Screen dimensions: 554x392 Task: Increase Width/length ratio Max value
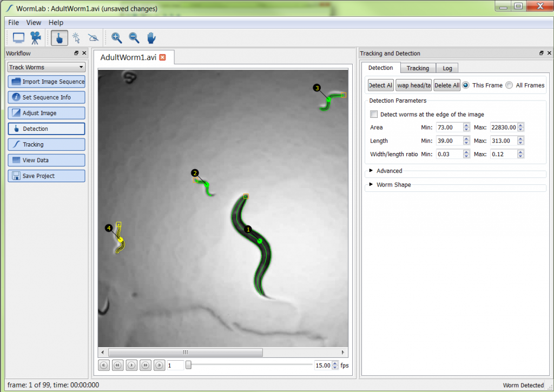coord(520,152)
